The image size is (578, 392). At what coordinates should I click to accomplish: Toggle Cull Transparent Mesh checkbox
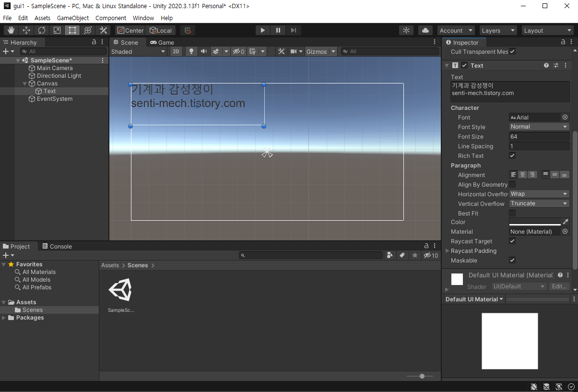512,51
